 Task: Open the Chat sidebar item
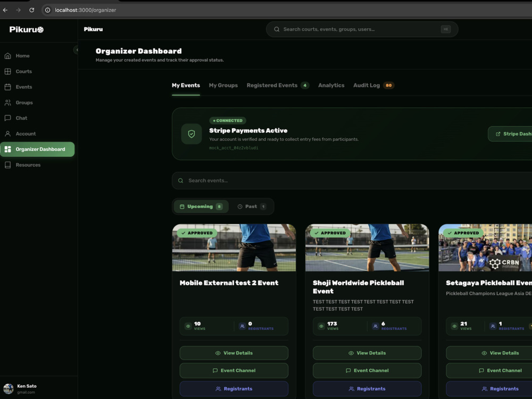(x=37, y=118)
